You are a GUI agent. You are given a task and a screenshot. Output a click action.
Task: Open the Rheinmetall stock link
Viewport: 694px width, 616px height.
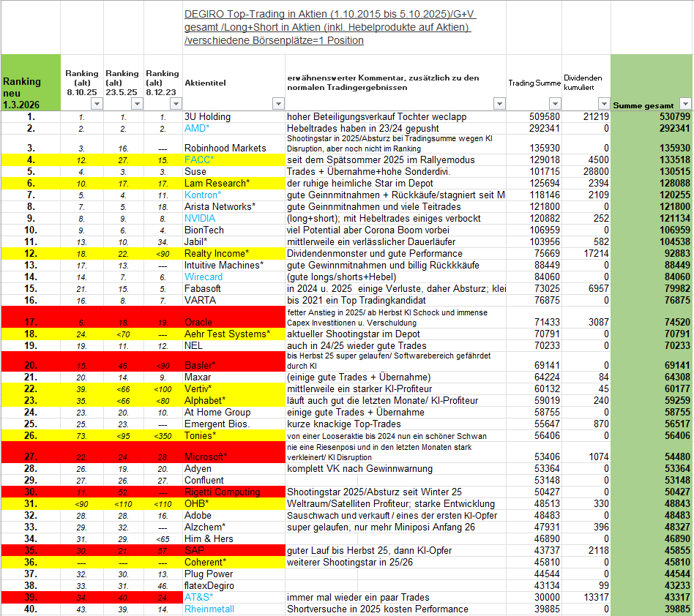(209, 609)
